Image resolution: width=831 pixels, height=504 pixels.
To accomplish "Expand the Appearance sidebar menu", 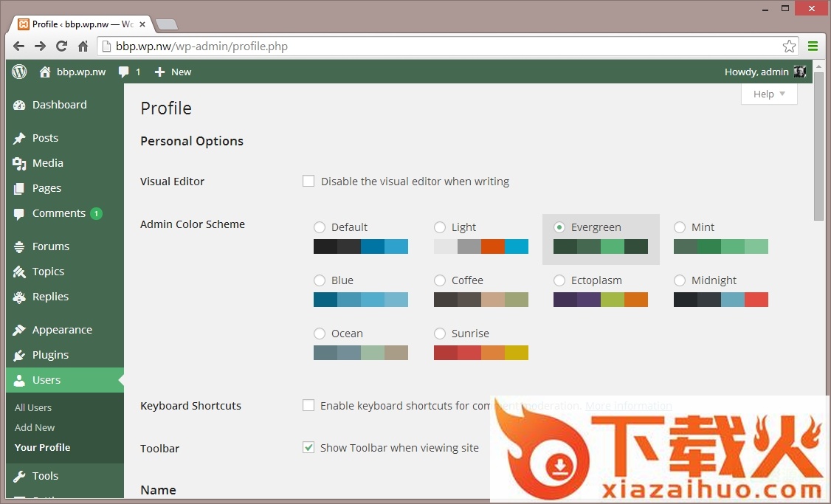I will 62,330.
